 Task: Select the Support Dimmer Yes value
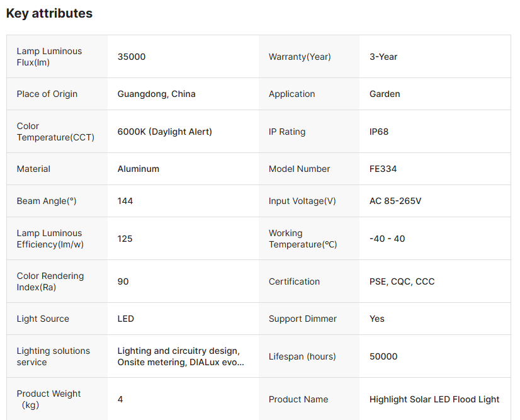pyautogui.click(x=376, y=319)
